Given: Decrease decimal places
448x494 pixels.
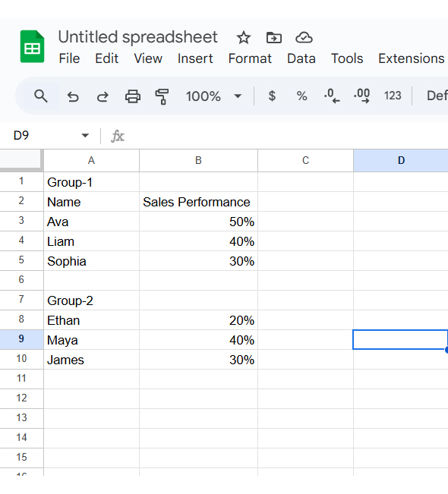Looking at the screenshot, I should [332, 96].
